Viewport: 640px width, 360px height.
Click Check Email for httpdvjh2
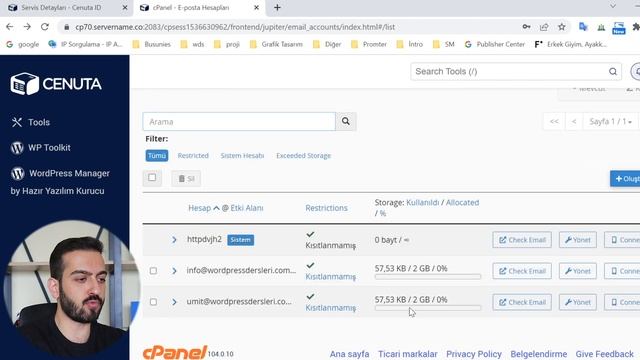pos(522,240)
